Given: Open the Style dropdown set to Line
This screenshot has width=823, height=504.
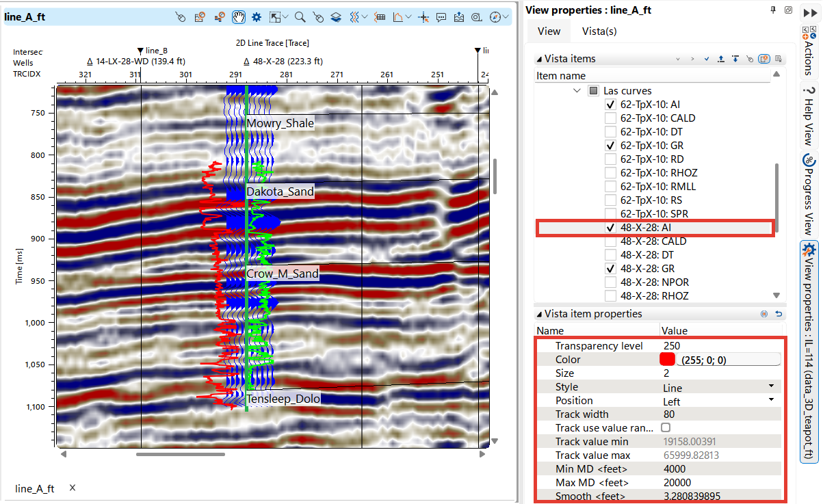Looking at the screenshot, I should pyautogui.click(x=771, y=387).
